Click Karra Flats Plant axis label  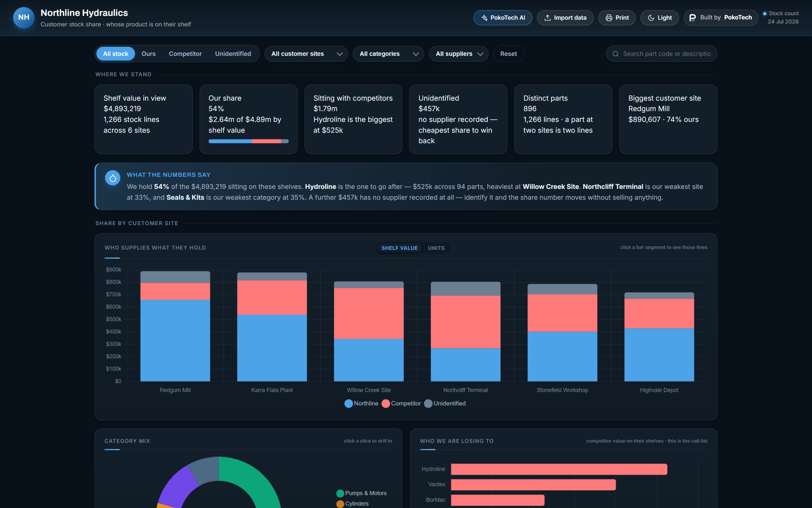(x=272, y=390)
